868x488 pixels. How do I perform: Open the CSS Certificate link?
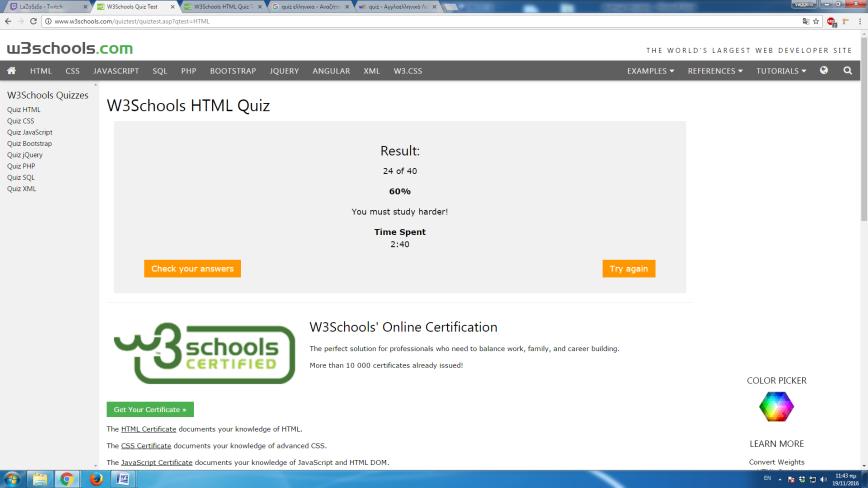point(146,445)
